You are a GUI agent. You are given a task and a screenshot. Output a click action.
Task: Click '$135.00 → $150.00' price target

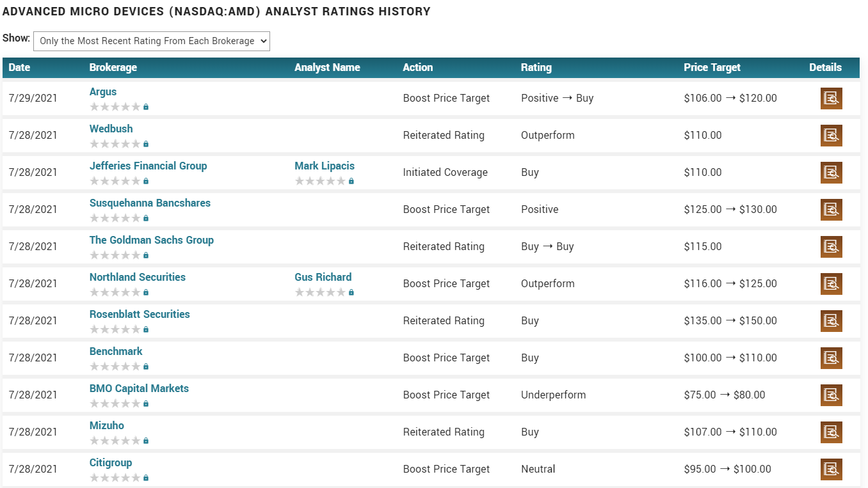click(x=730, y=321)
